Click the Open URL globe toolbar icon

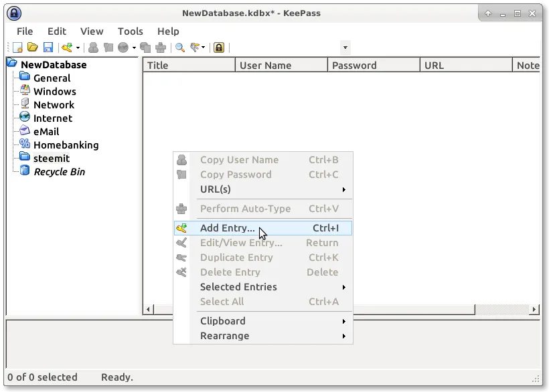tap(123, 47)
